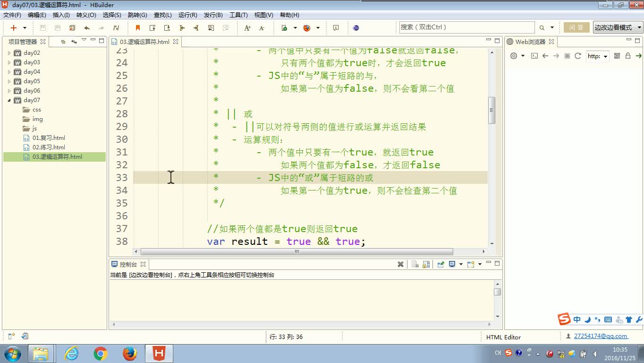Viewport: 644px width, 363px height.
Task: Click the orange bookmark icon
Action: click(x=138, y=28)
